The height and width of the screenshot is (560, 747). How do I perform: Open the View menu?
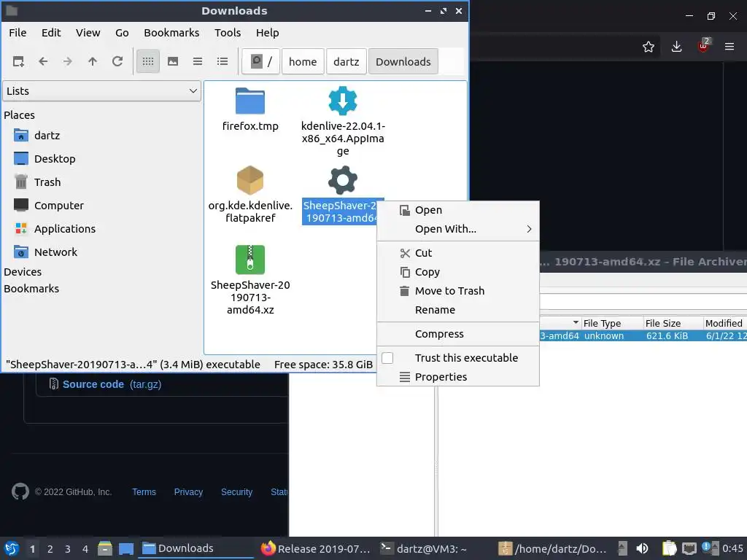tap(88, 33)
